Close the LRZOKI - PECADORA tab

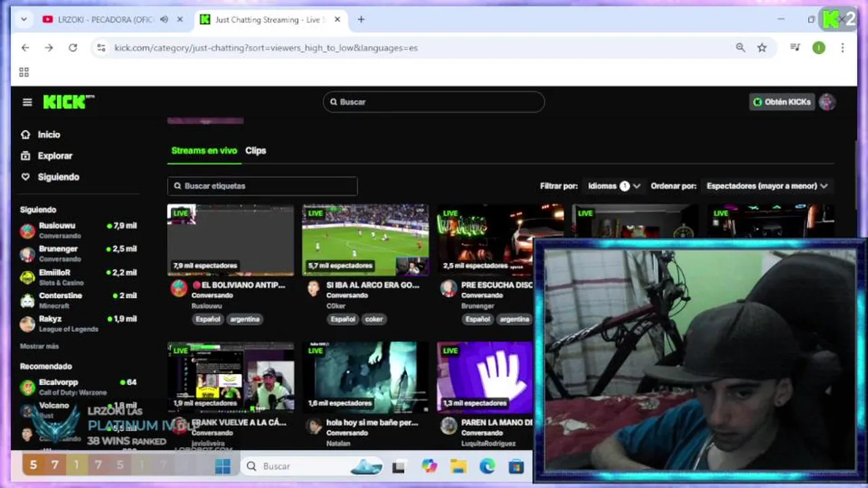tap(180, 20)
